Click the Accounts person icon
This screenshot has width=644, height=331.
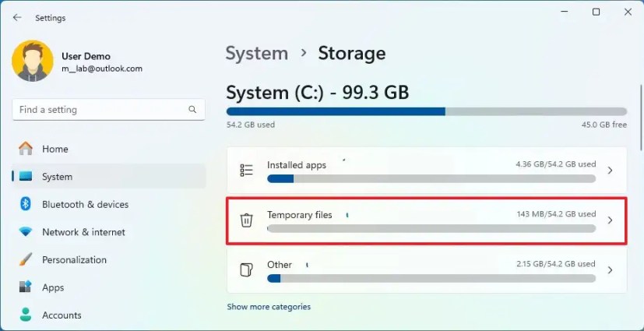point(26,315)
